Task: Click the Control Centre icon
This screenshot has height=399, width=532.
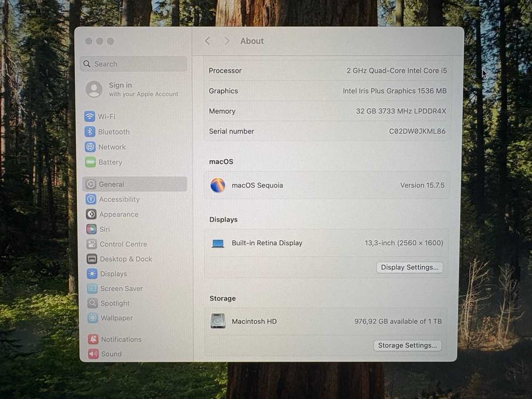Action: [x=92, y=244]
